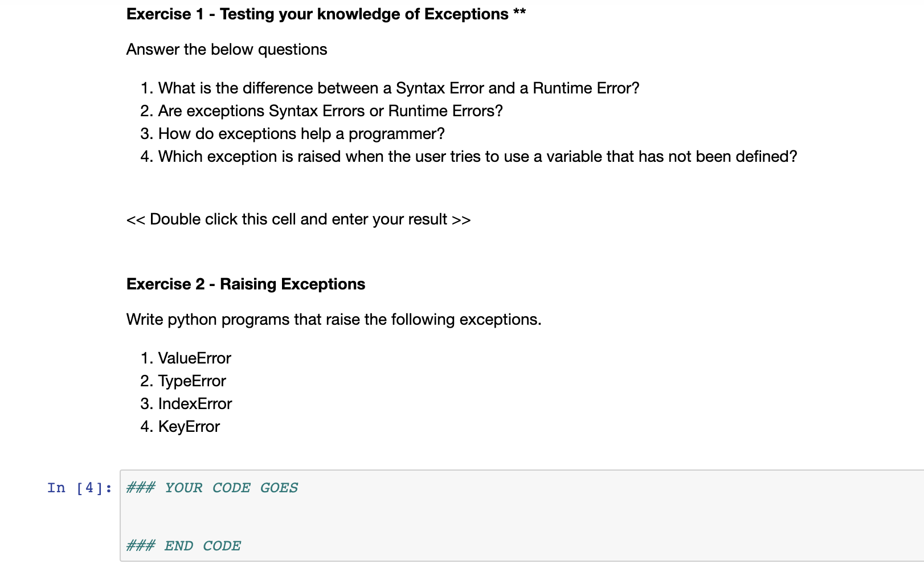This screenshot has height=580, width=924.
Task: Click the empty line inside the code cell
Action: click(x=521, y=517)
